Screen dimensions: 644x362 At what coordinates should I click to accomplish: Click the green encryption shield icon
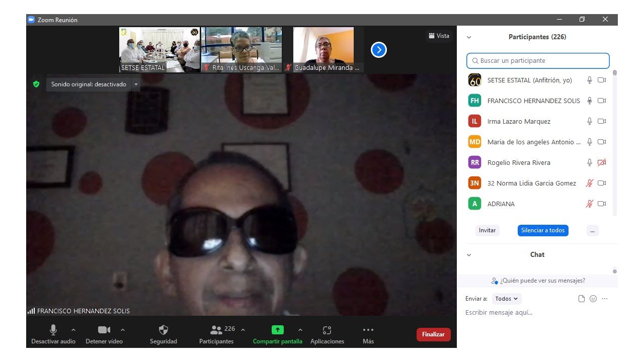(x=36, y=84)
